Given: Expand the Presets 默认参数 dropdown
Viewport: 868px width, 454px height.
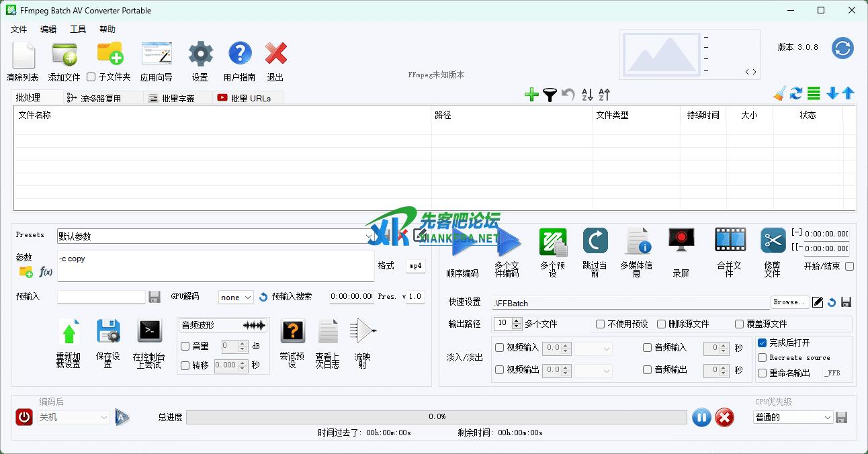Looking at the screenshot, I should 369,236.
